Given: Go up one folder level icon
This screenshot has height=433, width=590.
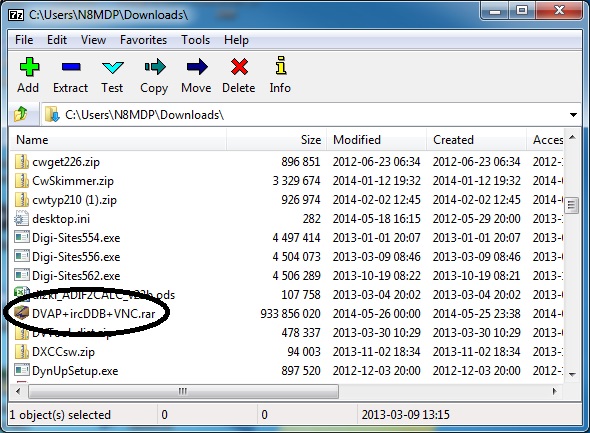Looking at the screenshot, I should [x=21, y=114].
